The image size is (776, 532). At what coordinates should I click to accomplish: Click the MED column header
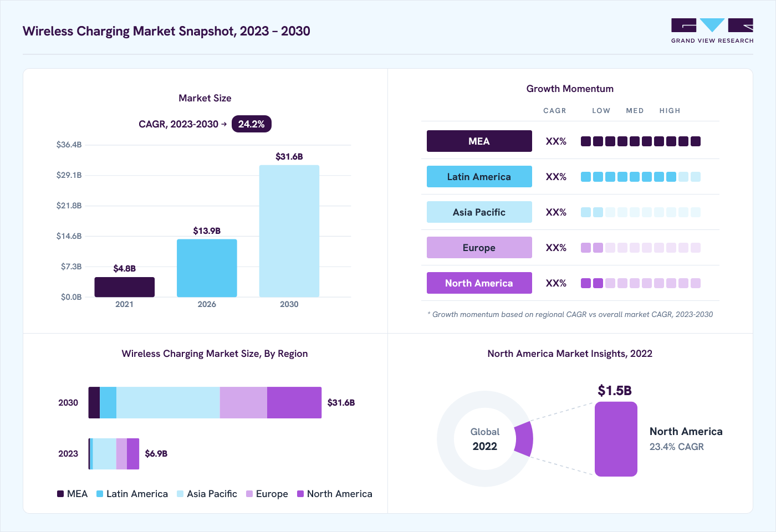[x=635, y=111]
